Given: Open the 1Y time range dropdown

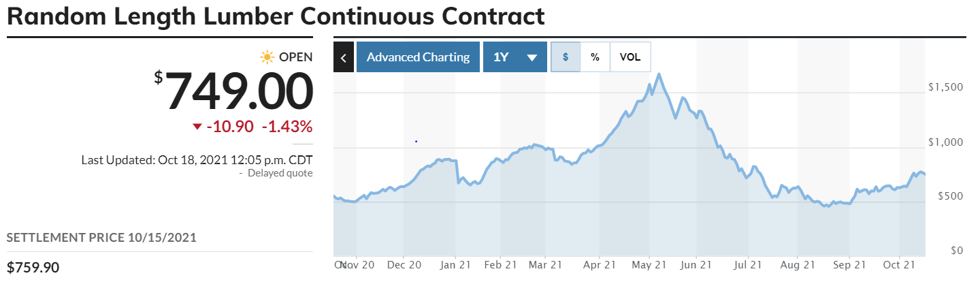Looking at the screenshot, I should [514, 57].
